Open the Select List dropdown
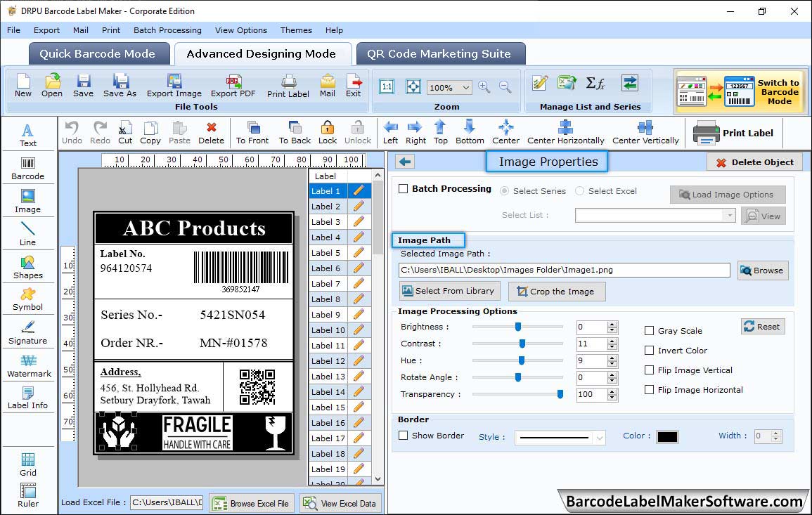Screen dimensions: 812x515 coord(655,215)
